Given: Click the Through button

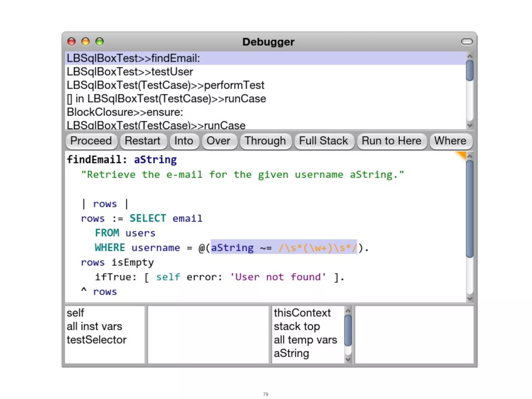Looking at the screenshot, I should pyautogui.click(x=265, y=141).
